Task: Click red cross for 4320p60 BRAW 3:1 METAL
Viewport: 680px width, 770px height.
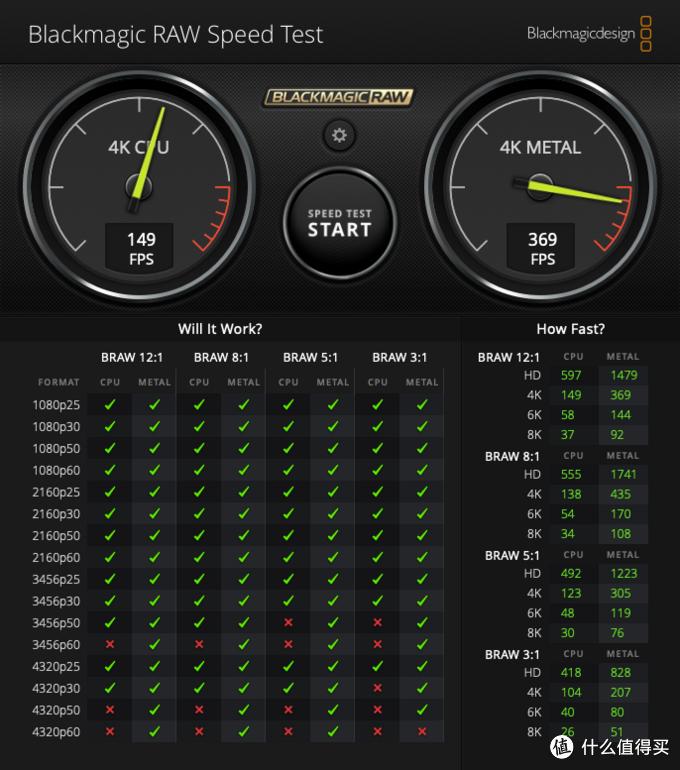Action: (422, 731)
